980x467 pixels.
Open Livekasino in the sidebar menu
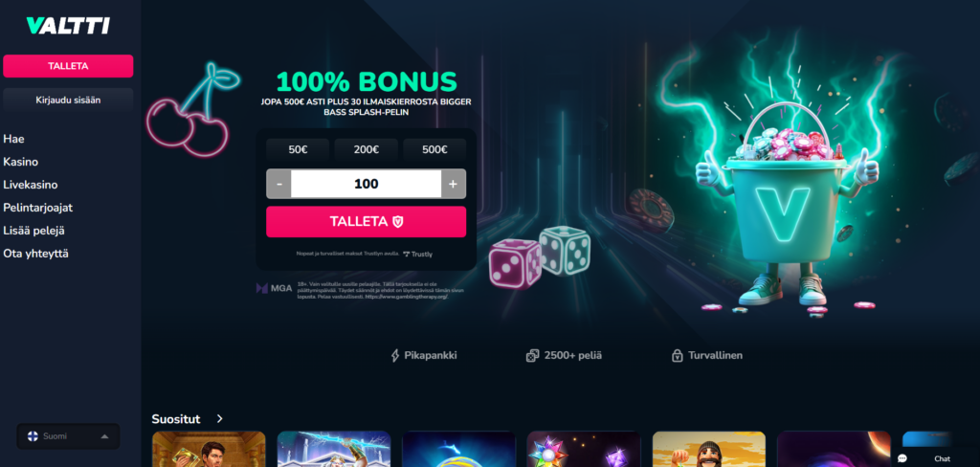coord(31,185)
